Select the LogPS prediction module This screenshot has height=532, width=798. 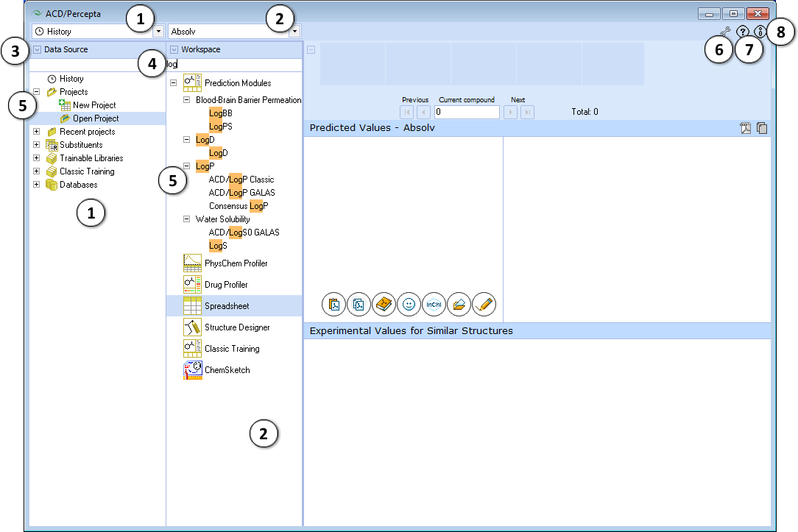[x=221, y=127]
